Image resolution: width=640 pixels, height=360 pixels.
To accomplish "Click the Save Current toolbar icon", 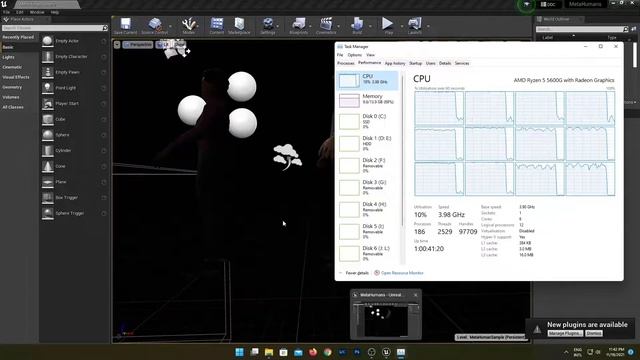I will point(125,26).
